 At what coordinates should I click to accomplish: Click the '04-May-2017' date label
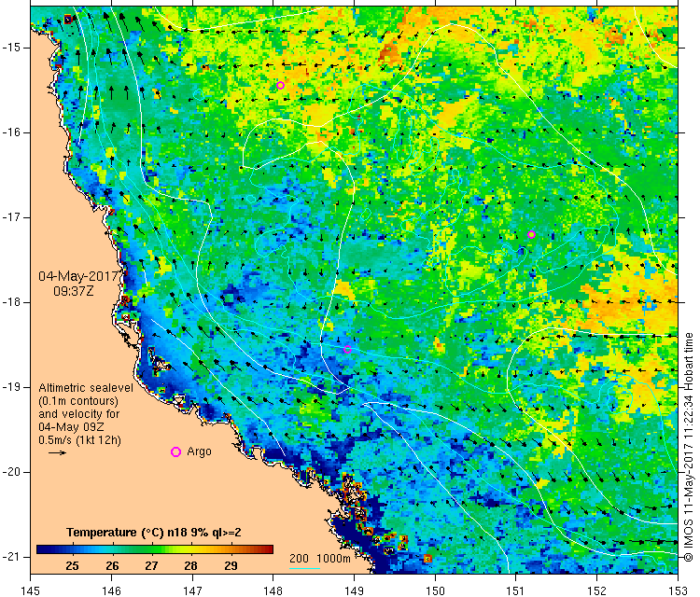click(78, 276)
